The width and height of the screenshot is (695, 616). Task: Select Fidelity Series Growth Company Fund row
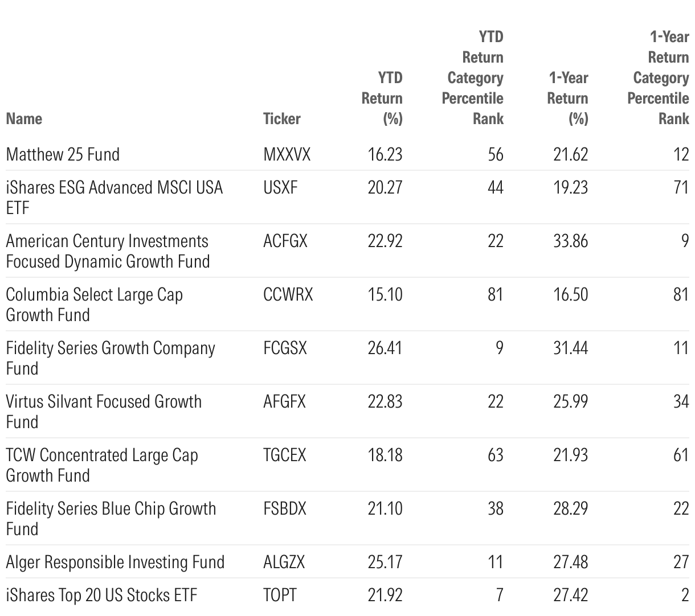click(x=110, y=358)
